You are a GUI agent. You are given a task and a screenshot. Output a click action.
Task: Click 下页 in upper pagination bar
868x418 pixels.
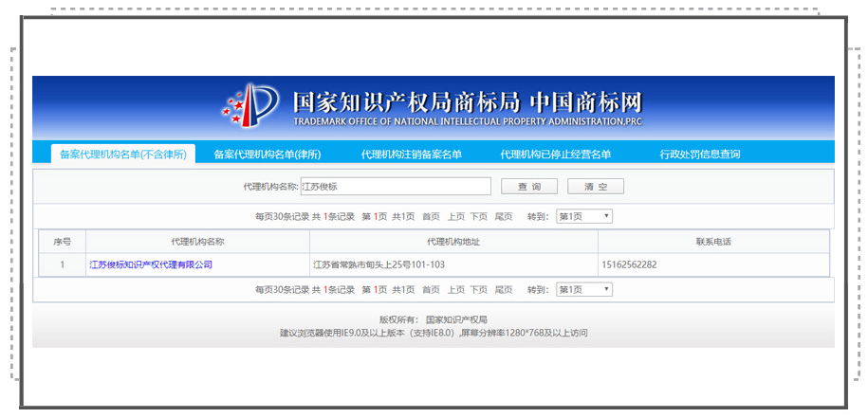(x=479, y=217)
